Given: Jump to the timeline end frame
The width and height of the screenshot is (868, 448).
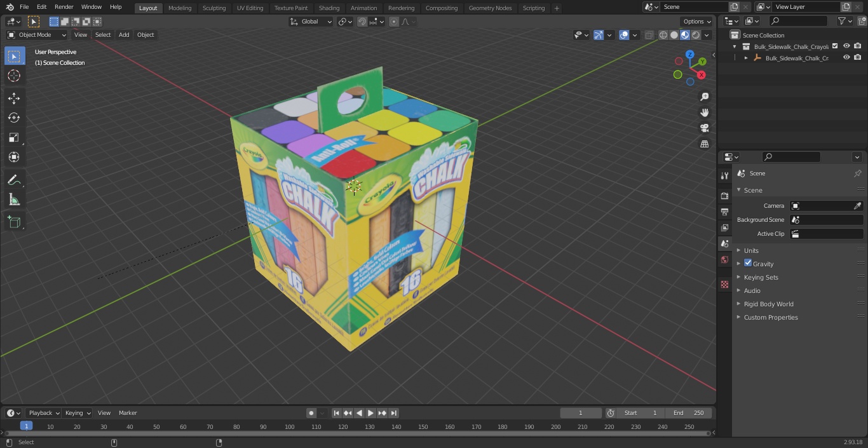Looking at the screenshot, I should [x=393, y=413].
